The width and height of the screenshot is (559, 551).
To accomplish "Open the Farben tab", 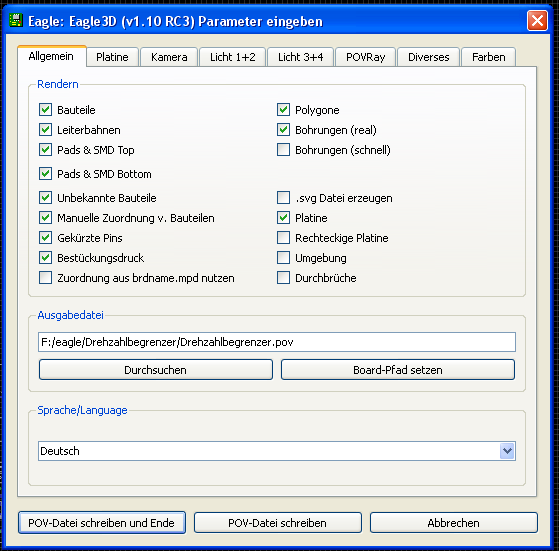I will pyautogui.click(x=488, y=57).
